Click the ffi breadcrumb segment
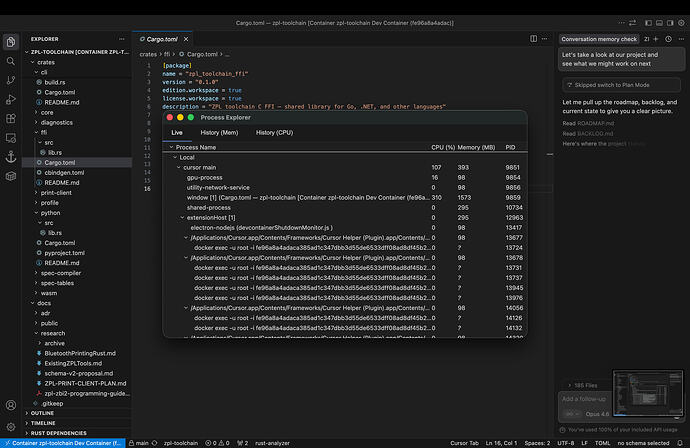Image resolution: width=690 pixels, height=448 pixels. coord(167,55)
